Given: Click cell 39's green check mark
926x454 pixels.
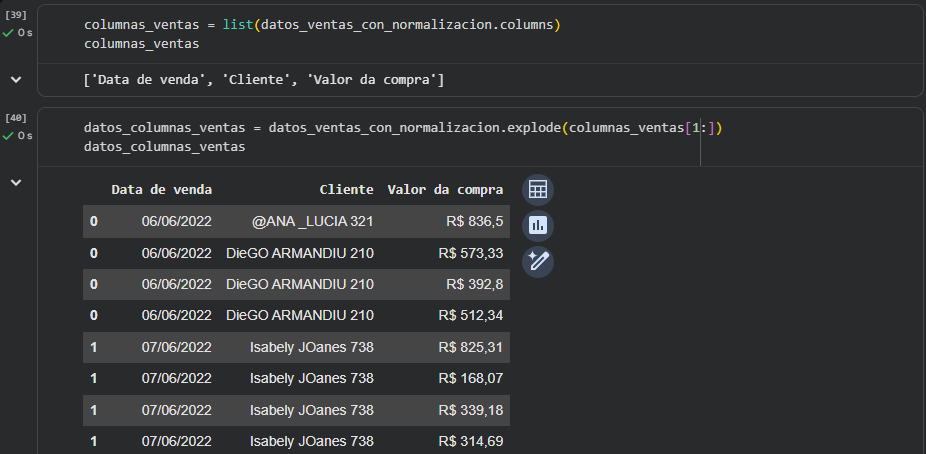Looking at the screenshot, I should point(8,32).
